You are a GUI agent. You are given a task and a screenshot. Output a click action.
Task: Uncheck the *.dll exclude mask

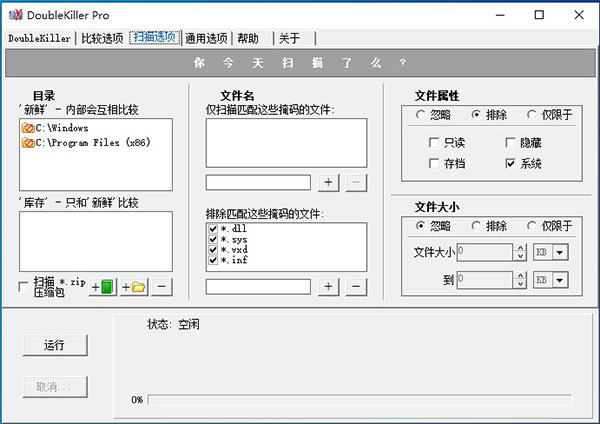[x=213, y=230]
